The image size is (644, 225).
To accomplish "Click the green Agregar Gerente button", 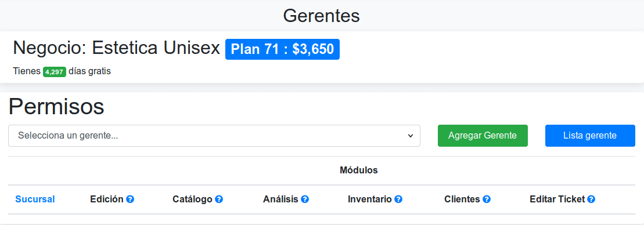I will (x=483, y=136).
